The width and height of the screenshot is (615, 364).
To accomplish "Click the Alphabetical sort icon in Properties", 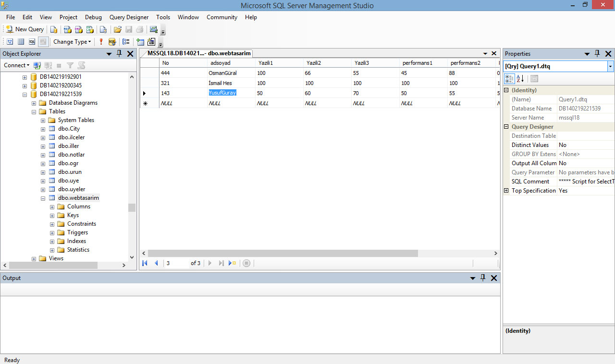I will [x=520, y=79].
